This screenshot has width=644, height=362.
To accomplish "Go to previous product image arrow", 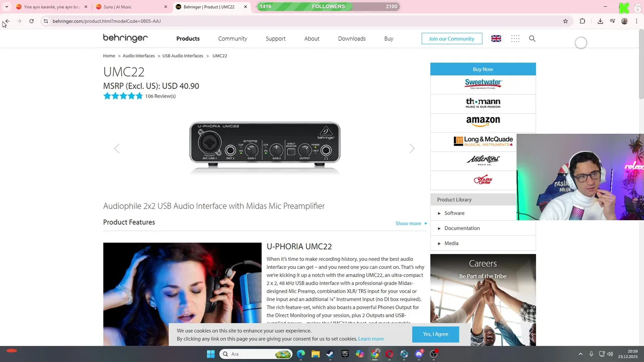I will pyautogui.click(x=117, y=148).
